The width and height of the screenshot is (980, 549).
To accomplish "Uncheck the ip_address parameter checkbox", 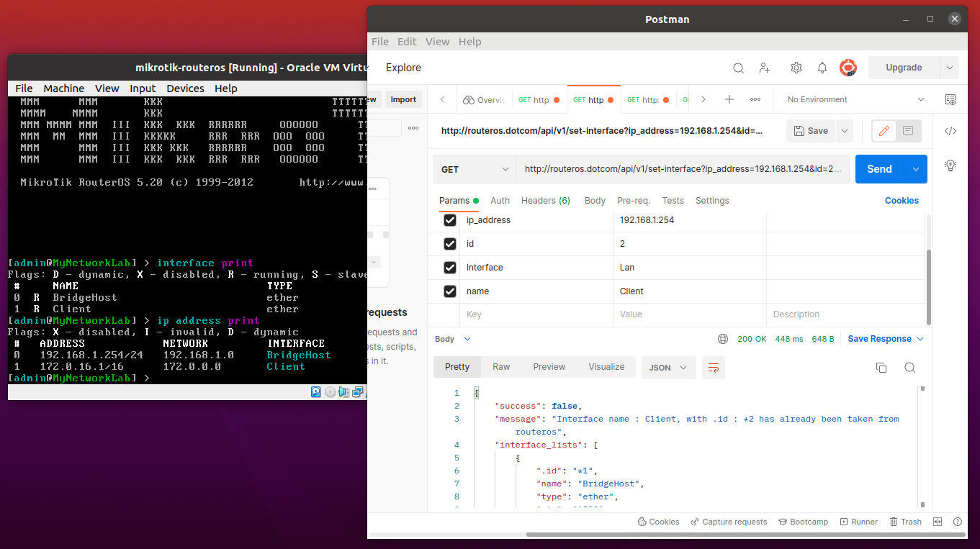I will click(450, 220).
